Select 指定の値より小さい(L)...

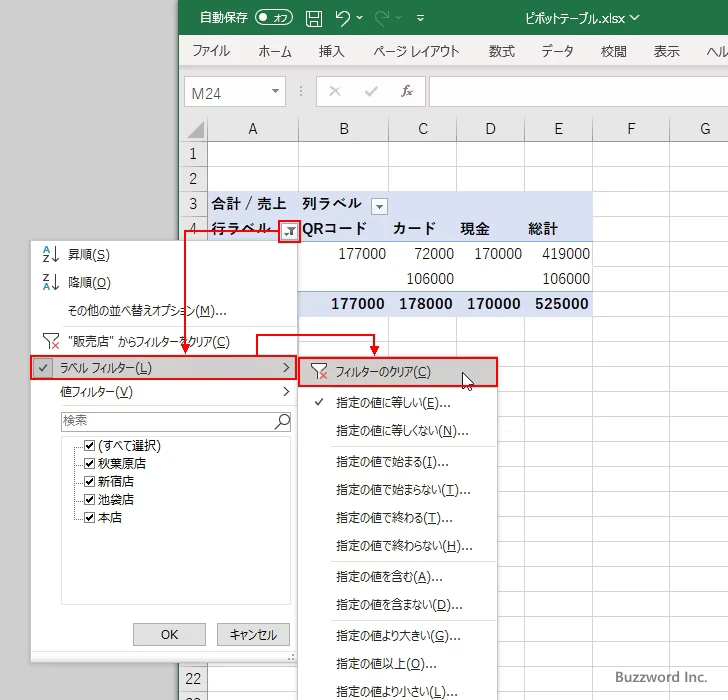click(397, 692)
